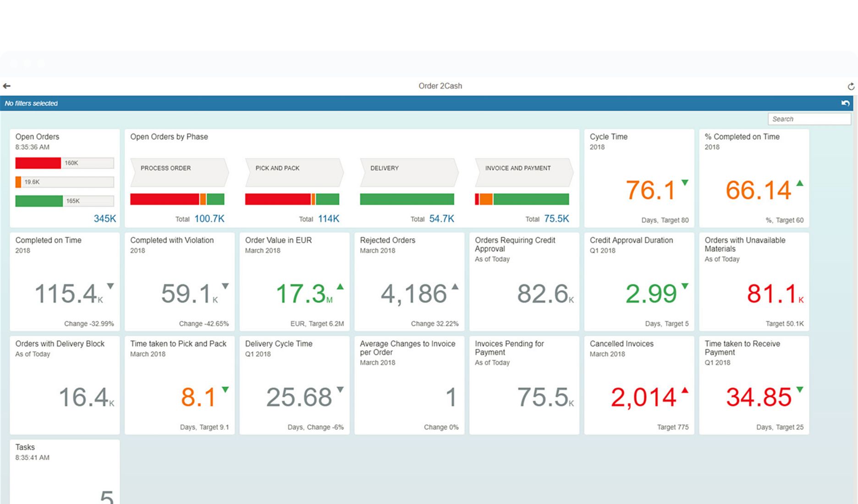Select the Invoice and Payment phase chevron
858x504 pixels.
tap(524, 172)
